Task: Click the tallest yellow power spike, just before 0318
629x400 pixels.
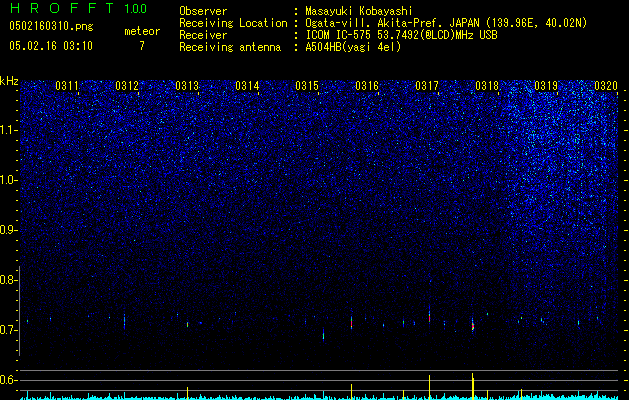Action: [x=473, y=386]
